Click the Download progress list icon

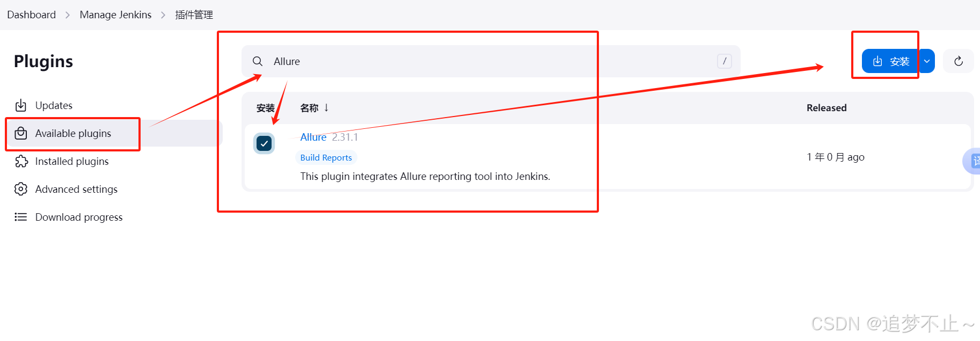pos(21,217)
